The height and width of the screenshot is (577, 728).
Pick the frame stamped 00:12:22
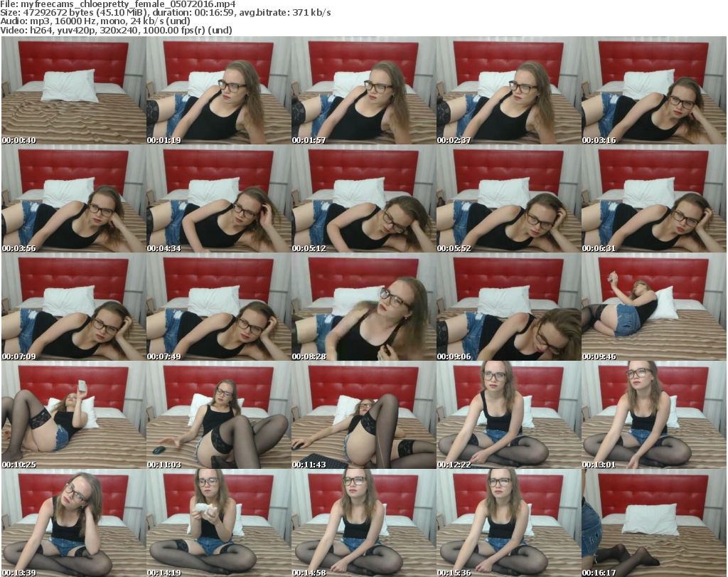tap(508, 415)
